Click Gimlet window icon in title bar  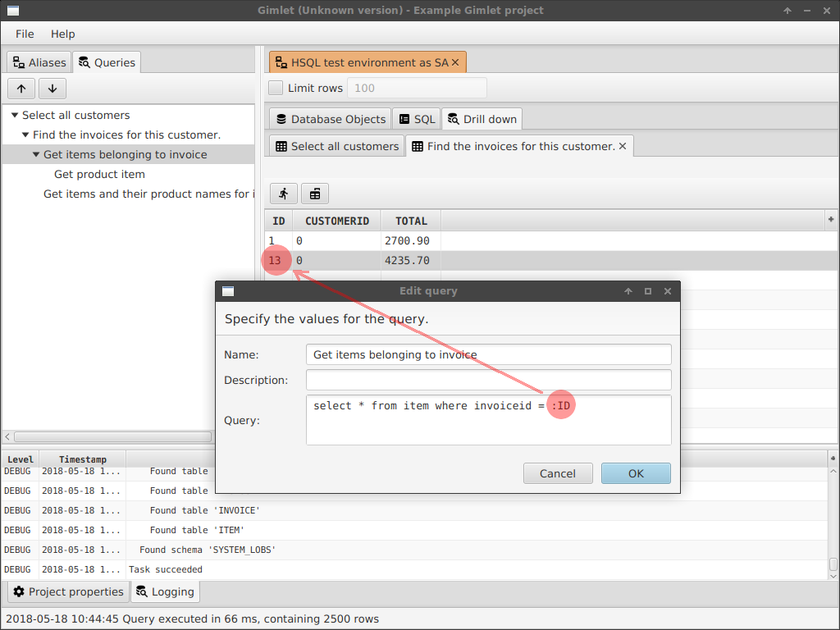coord(13,10)
